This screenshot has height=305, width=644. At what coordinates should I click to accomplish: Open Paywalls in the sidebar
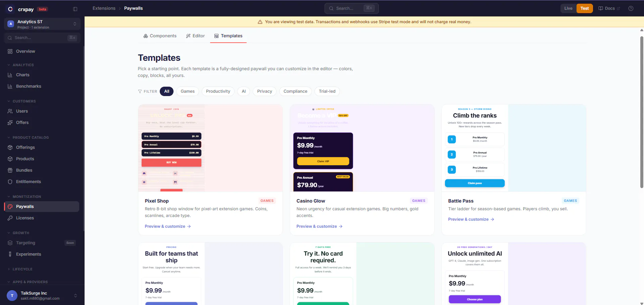[x=42, y=207]
